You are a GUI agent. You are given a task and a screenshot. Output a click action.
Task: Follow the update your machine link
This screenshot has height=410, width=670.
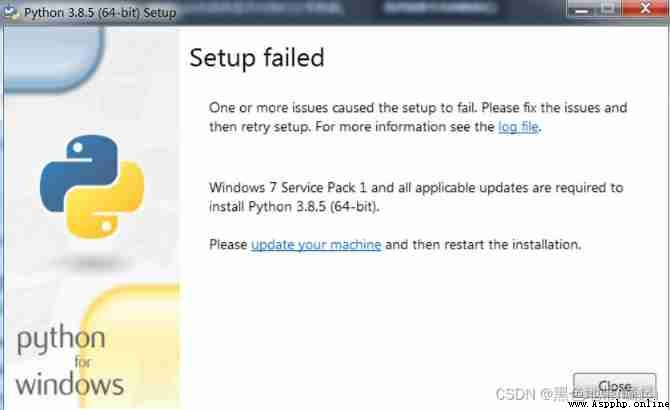coord(316,245)
